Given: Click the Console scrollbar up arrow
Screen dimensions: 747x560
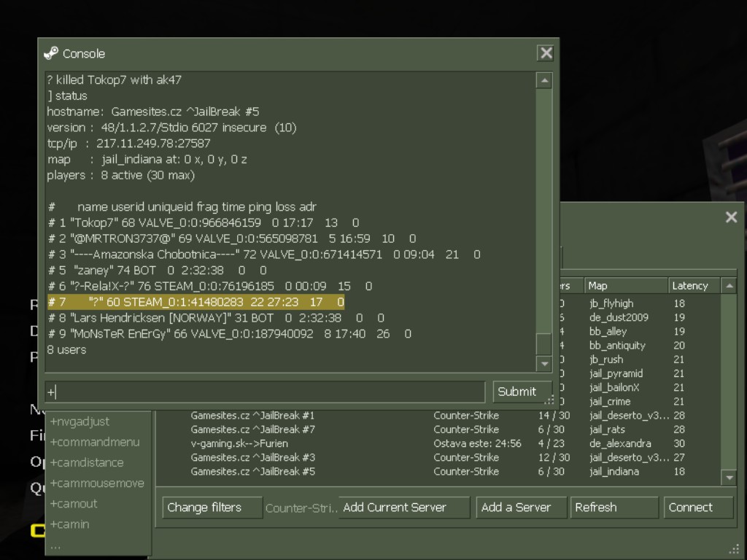Looking at the screenshot, I should tap(544, 80).
